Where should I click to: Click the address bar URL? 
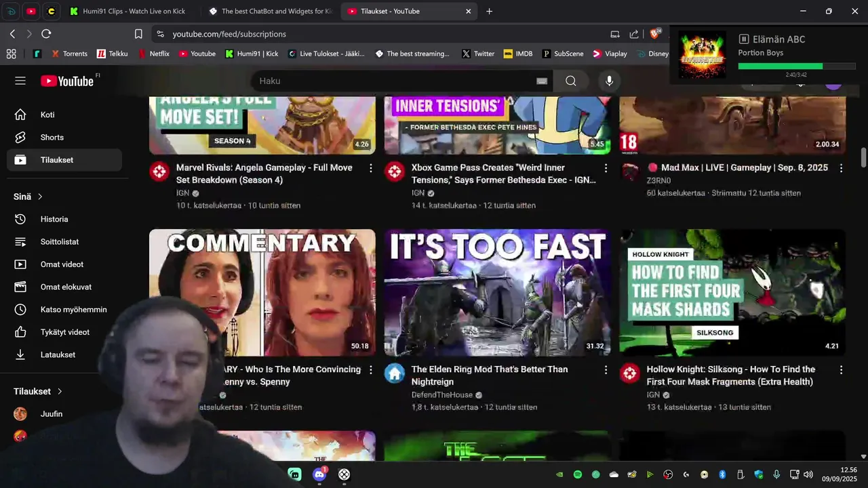(229, 34)
